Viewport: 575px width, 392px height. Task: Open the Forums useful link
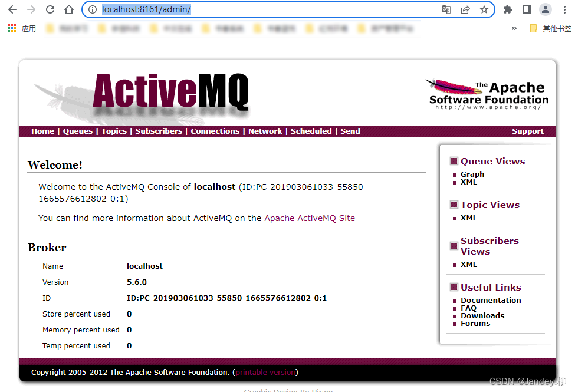click(x=475, y=324)
